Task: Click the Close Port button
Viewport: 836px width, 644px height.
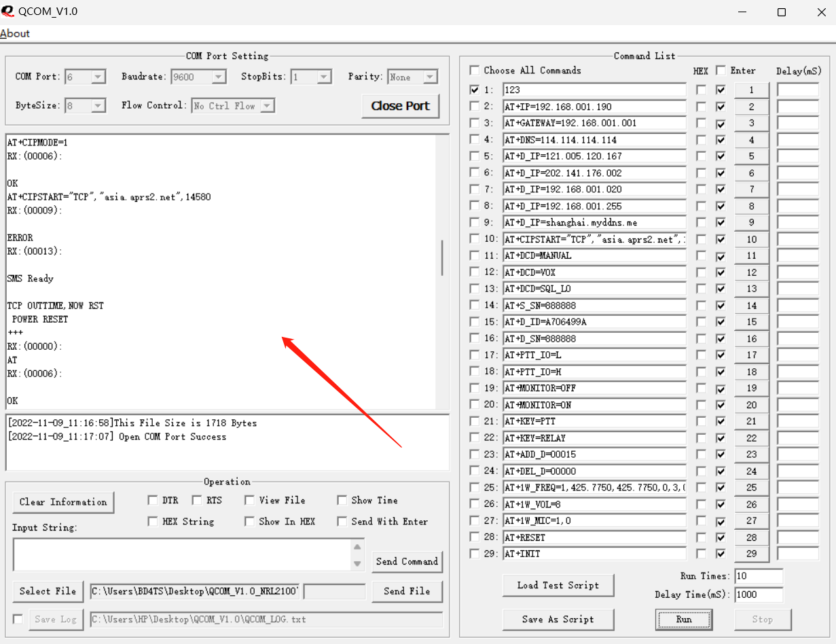Action: click(x=401, y=106)
